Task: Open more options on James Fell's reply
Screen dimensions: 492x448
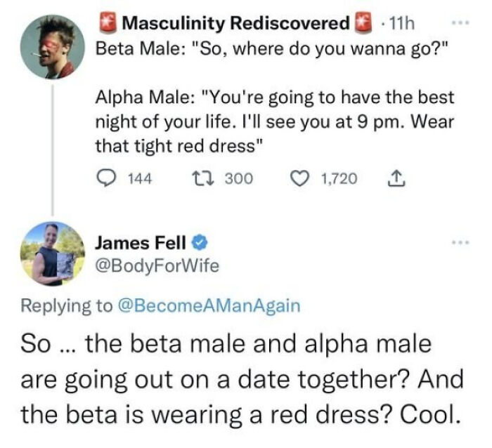Action: [460, 243]
